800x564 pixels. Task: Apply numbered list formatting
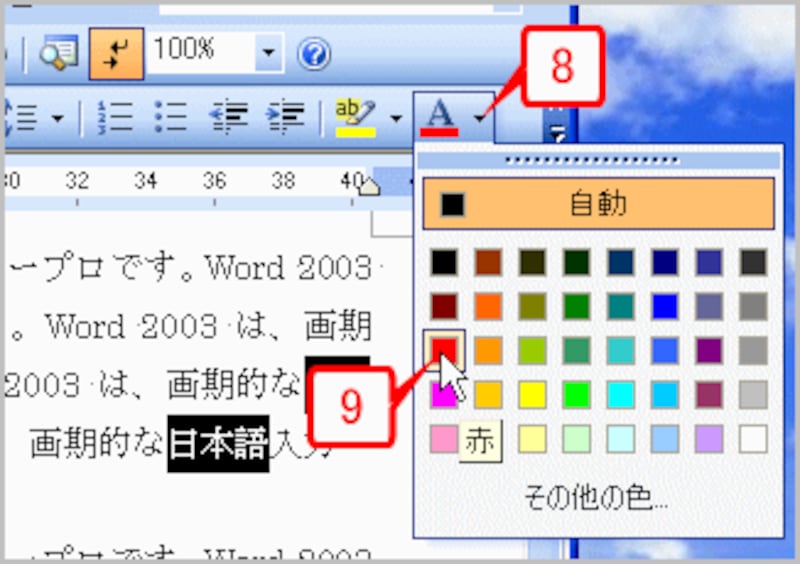[115, 117]
